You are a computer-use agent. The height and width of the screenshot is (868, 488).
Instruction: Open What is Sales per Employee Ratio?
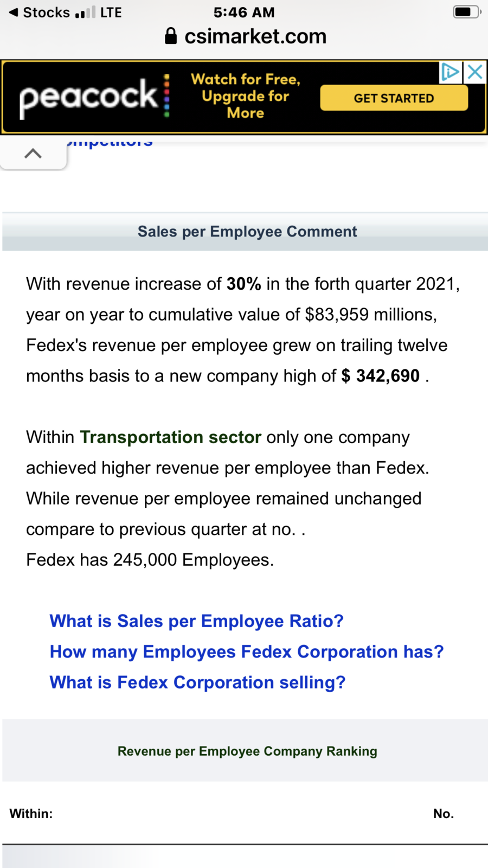tap(196, 621)
